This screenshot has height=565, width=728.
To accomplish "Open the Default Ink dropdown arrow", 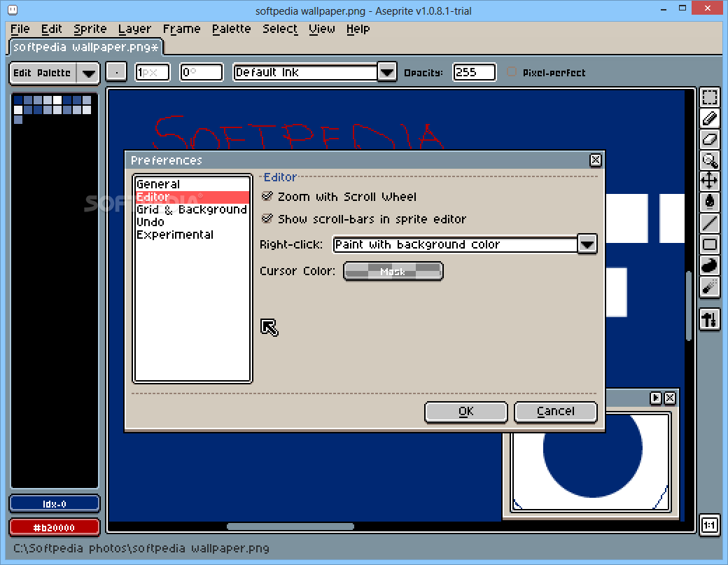I will (x=386, y=72).
